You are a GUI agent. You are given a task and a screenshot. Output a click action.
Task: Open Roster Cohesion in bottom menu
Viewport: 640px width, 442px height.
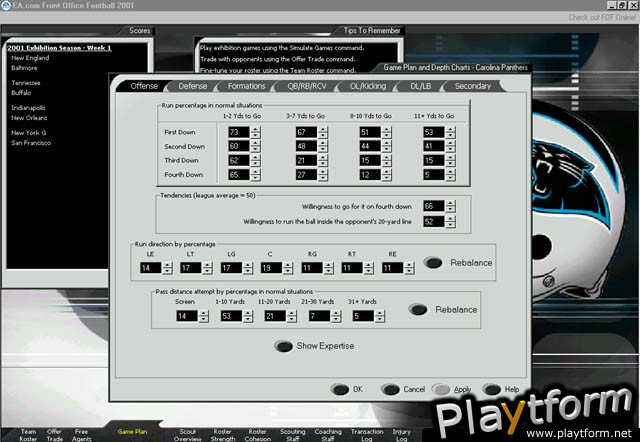[258, 435]
